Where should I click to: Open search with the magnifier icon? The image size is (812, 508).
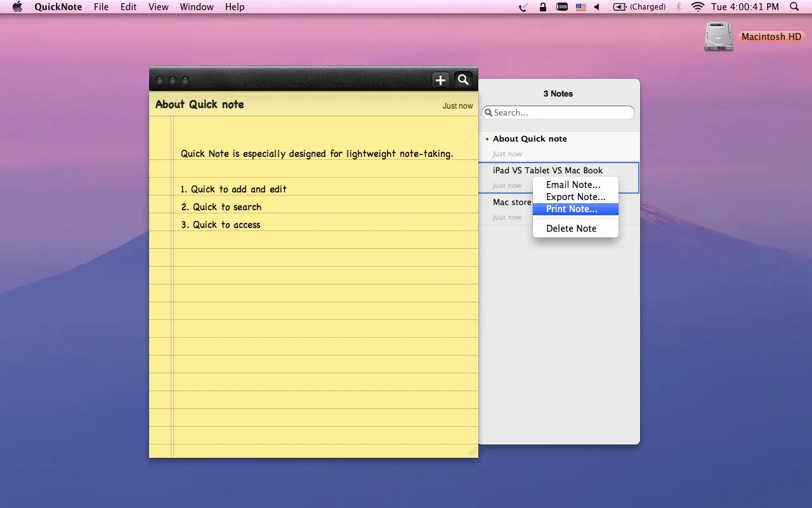click(x=462, y=80)
